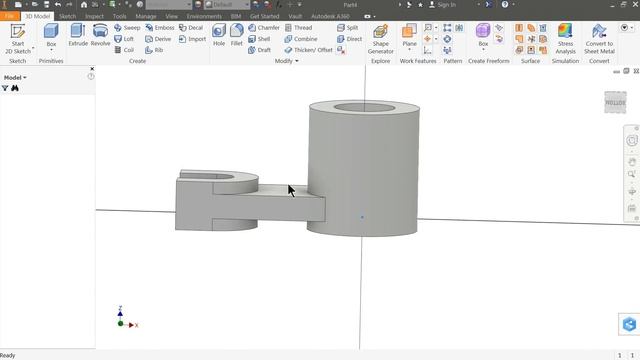Save the file using quick access toolbar

coord(46,4)
